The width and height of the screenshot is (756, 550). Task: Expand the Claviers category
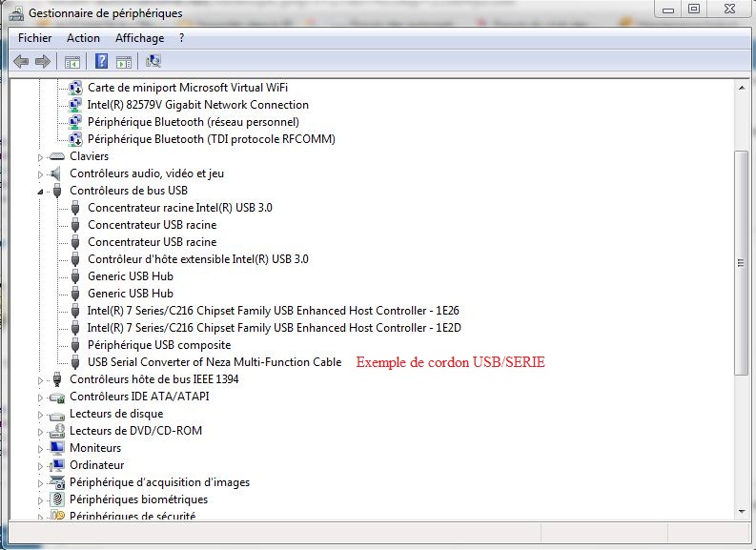coord(41,156)
